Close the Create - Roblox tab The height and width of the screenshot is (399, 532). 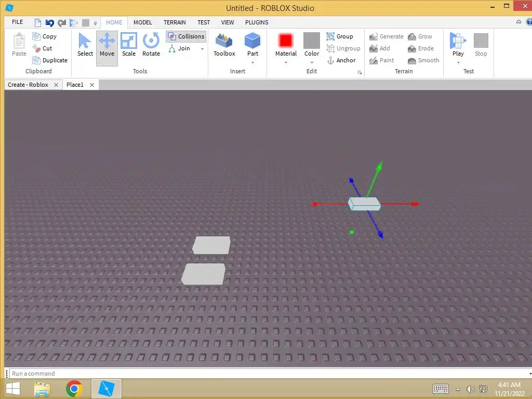(x=56, y=85)
